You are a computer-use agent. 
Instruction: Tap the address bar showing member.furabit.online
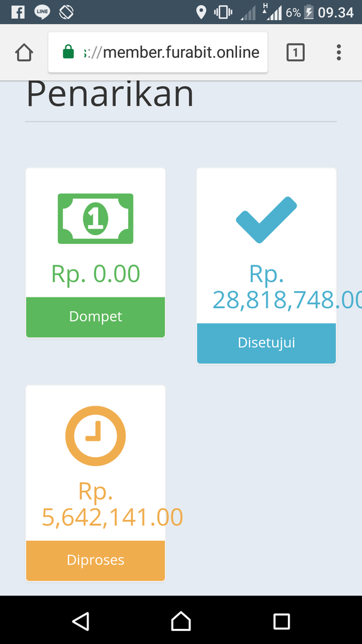(x=170, y=52)
